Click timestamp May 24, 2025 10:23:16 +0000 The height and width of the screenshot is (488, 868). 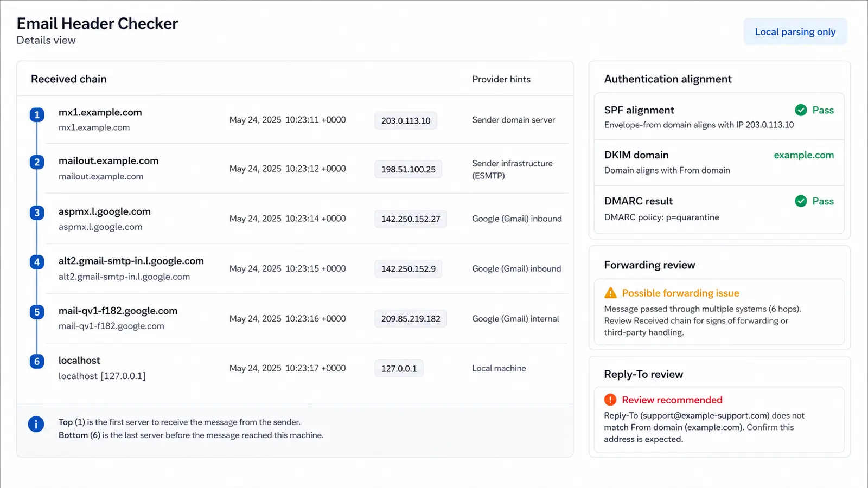[x=288, y=318]
